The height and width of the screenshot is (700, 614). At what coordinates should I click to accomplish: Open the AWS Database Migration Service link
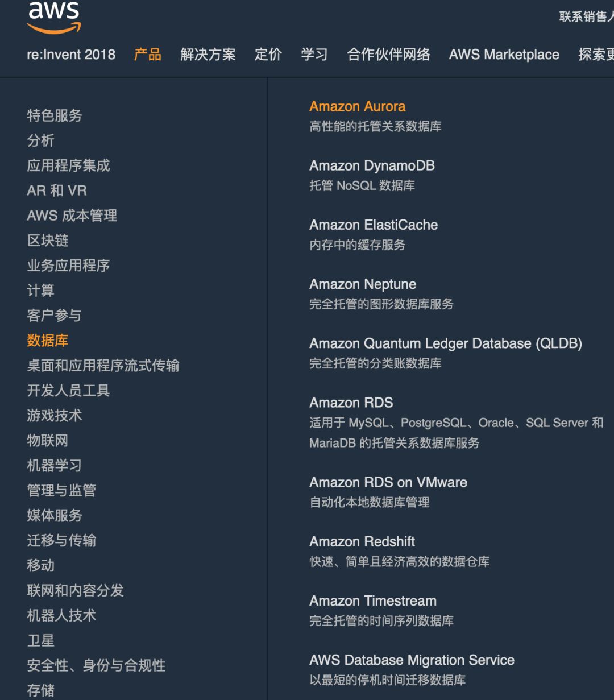click(412, 660)
